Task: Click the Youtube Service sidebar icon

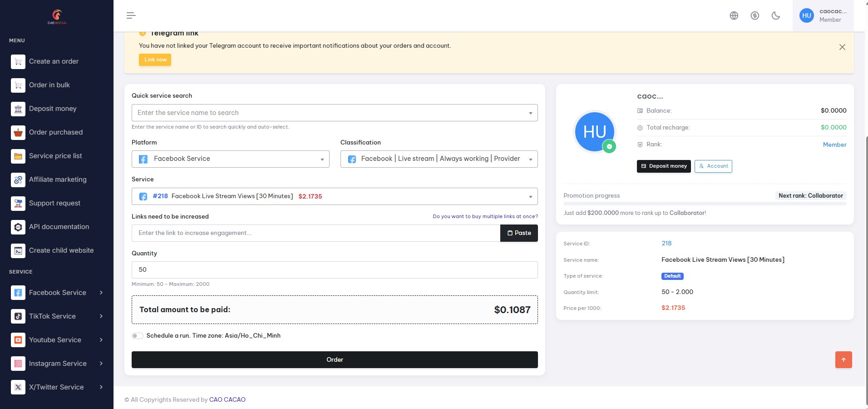Action: pyautogui.click(x=18, y=340)
